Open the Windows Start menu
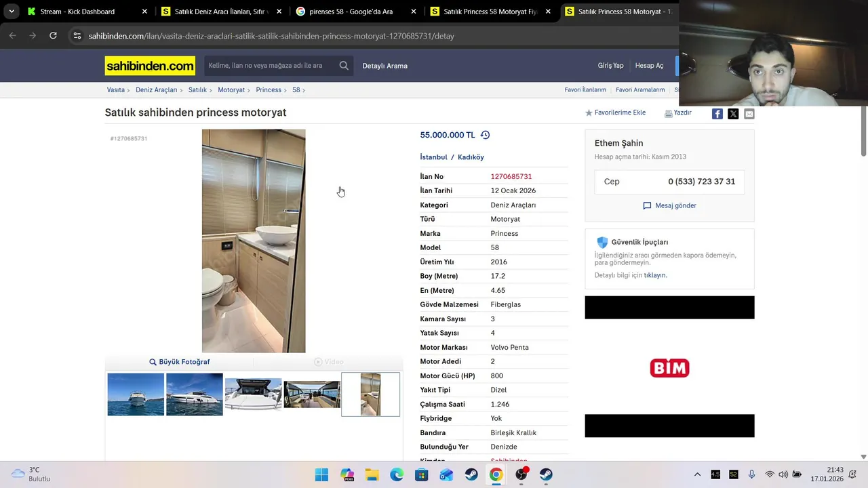This screenshot has height=488, width=868. [321, 474]
